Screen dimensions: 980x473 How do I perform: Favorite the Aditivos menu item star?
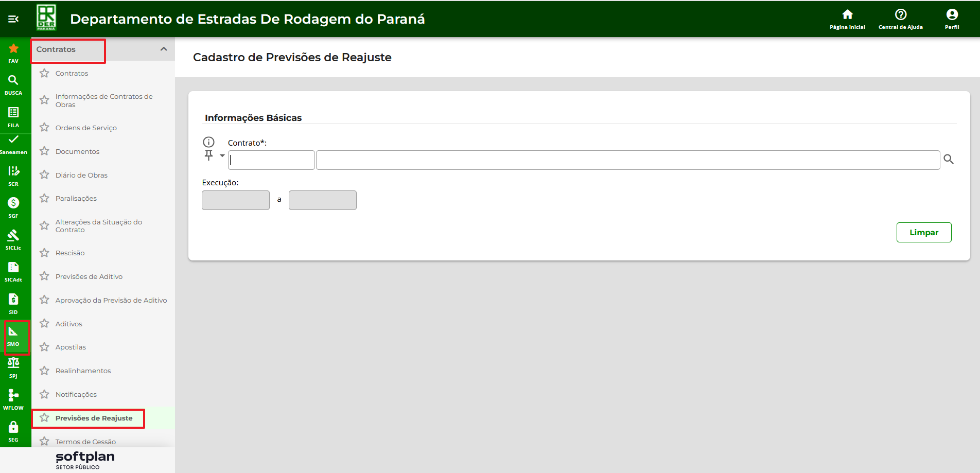[x=45, y=324]
